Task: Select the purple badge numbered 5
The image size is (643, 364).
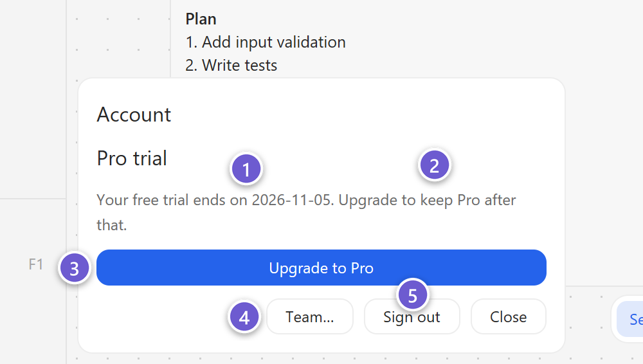Action: coord(413,295)
